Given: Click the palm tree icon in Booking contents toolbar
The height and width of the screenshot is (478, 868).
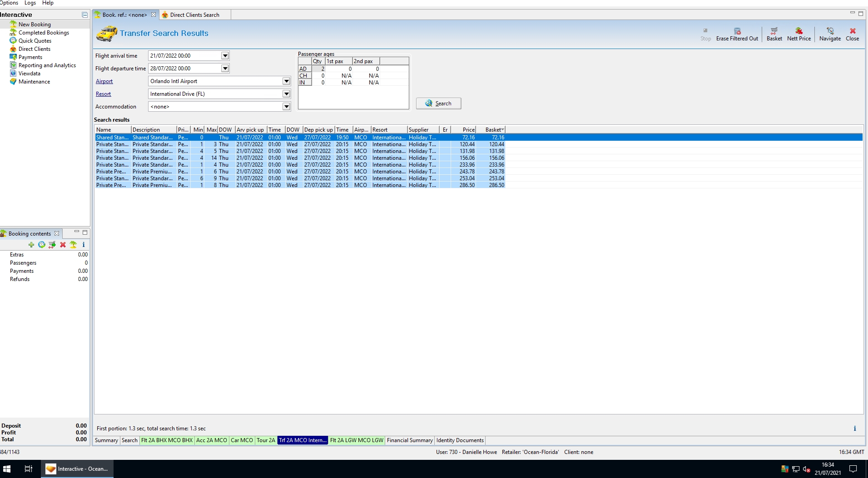Looking at the screenshot, I should click(x=73, y=245).
